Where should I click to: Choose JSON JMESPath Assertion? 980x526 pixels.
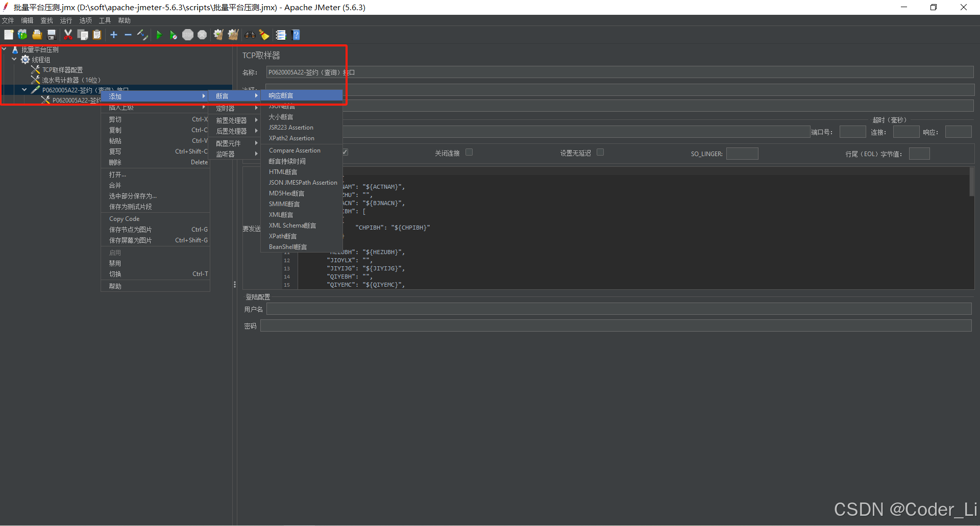point(302,183)
